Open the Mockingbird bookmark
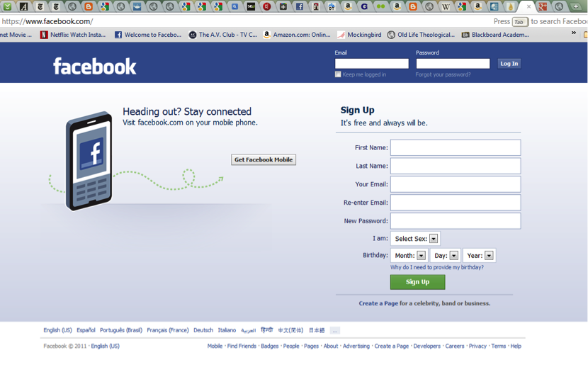The height and width of the screenshot is (389, 588). click(359, 35)
